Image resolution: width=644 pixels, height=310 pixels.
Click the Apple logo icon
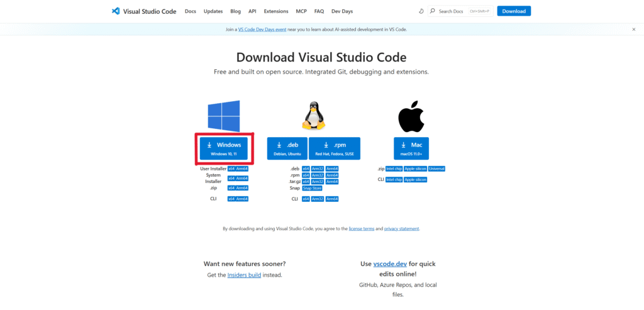pyautogui.click(x=411, y=116)
